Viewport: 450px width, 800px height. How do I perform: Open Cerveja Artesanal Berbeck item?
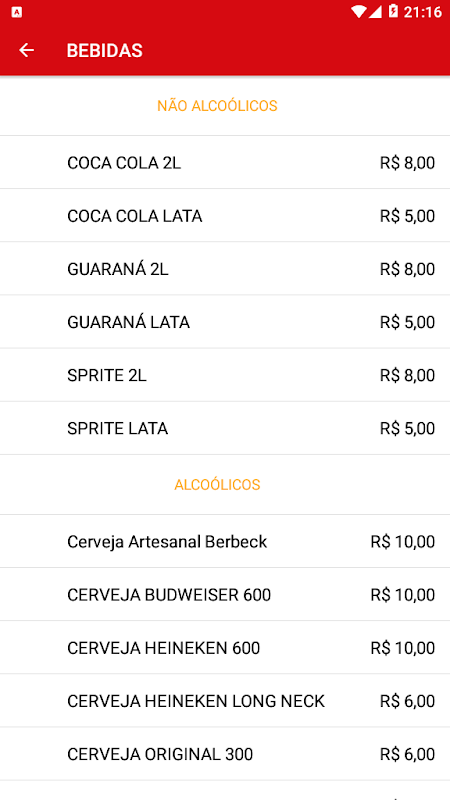pos(225,541)
